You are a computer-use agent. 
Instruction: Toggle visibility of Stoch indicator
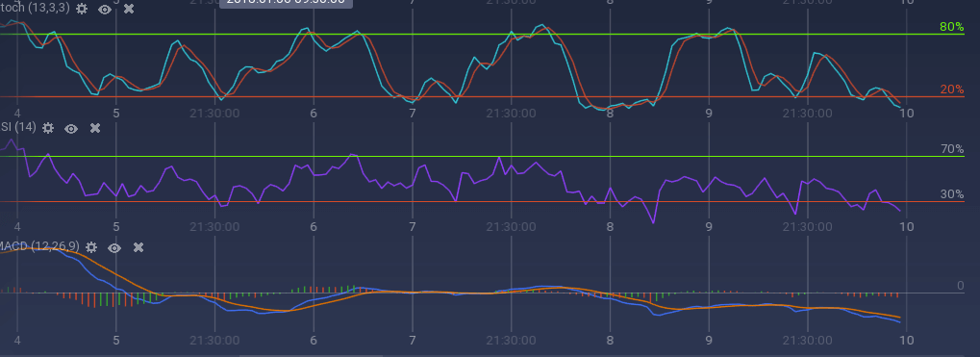[x=105, y=10]
